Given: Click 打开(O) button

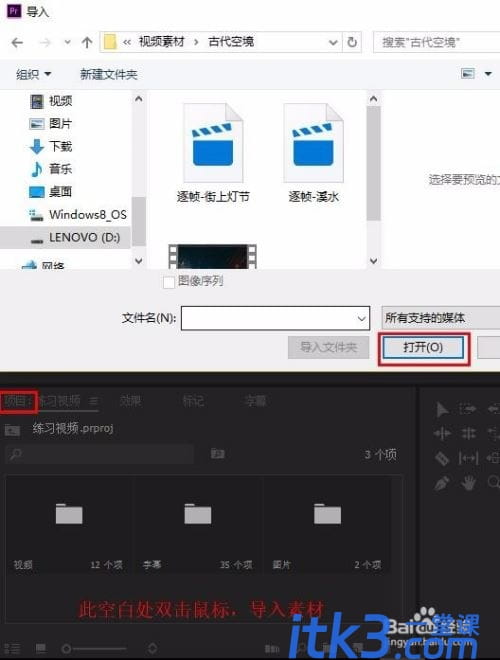Looking at the screenshot, I should [423, 347].
